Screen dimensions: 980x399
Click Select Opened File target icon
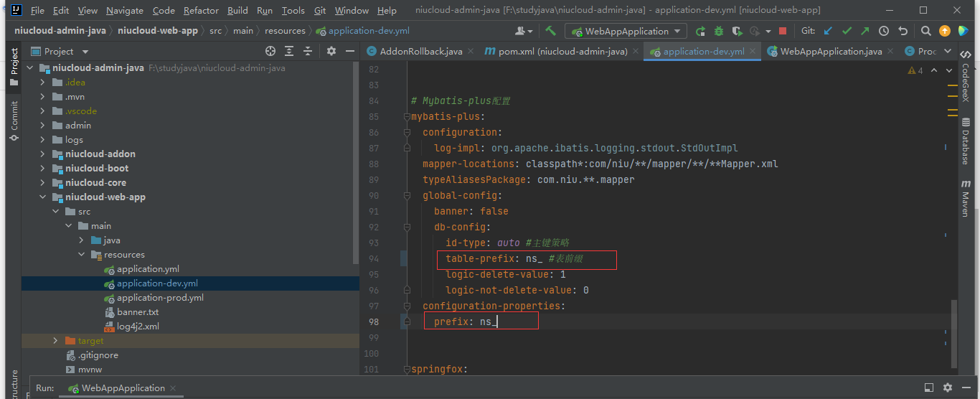coord(270,51)
